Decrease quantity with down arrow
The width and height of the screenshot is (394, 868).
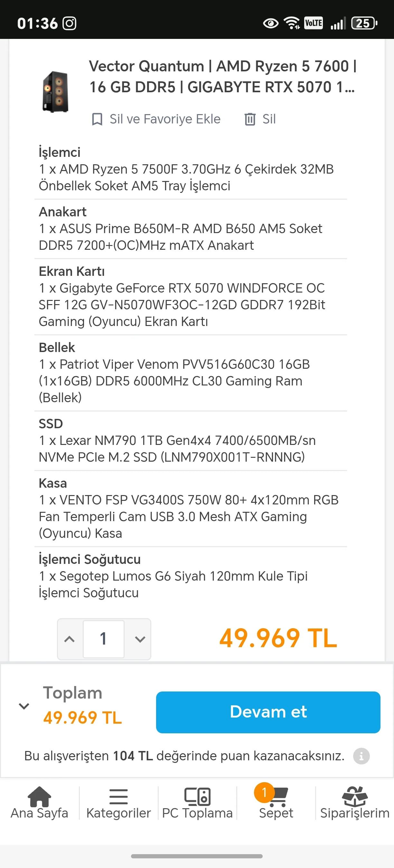tap(140, 639)
